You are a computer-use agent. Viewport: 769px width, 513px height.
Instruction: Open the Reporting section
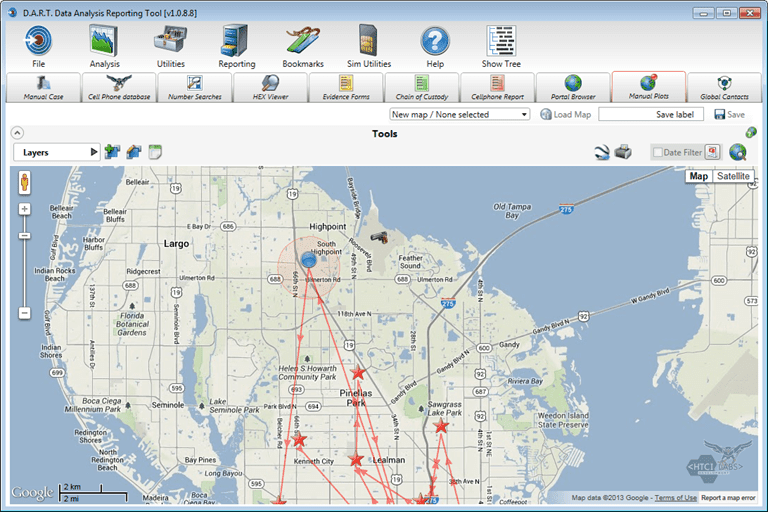pyautogui.click(x=236, y=41)
